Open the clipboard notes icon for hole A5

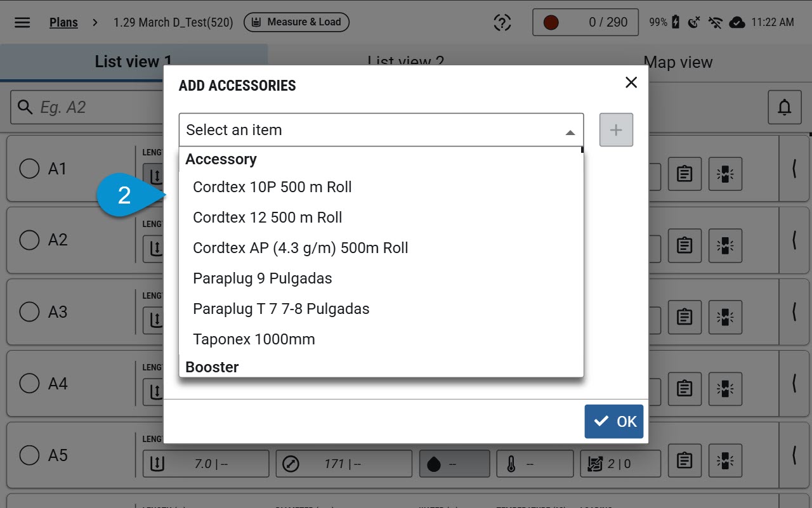coord(684,460)
